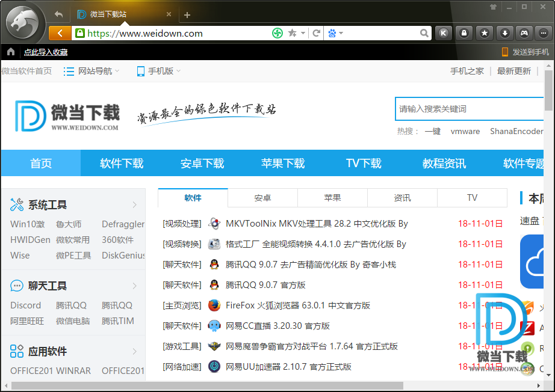Click the MKVToolNix app icon

point(214,224)
